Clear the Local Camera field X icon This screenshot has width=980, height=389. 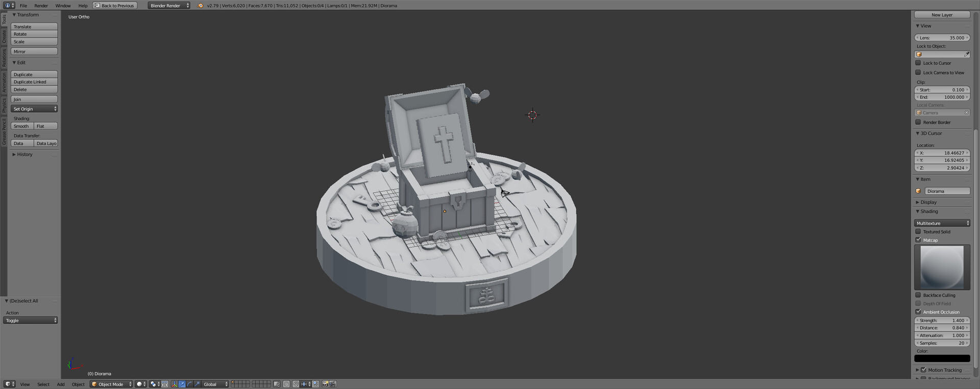click(966, 113)
